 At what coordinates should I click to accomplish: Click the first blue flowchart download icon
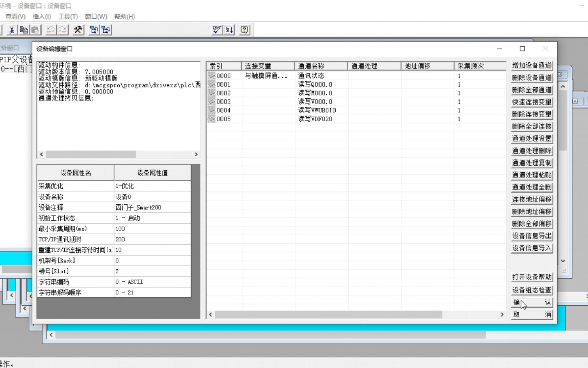click(94, 30)
